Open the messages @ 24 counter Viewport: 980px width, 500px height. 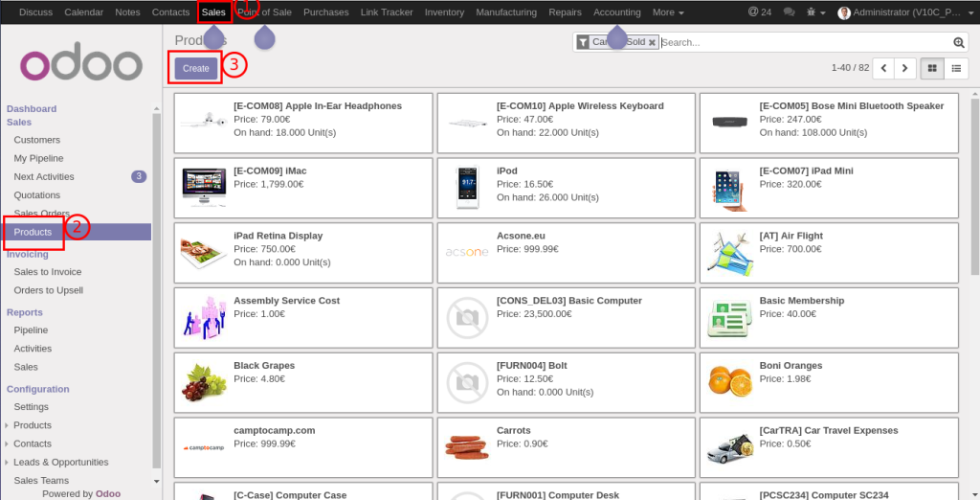759,11
